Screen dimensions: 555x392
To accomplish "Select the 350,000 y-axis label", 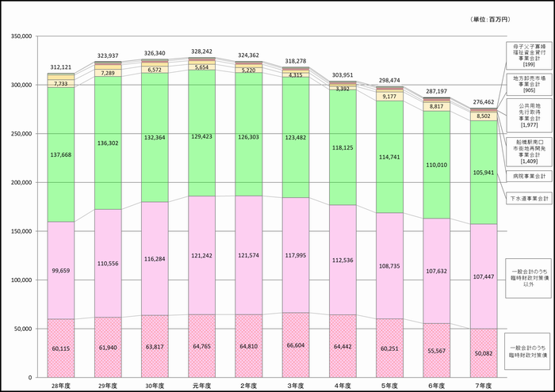I will coord(21,36).
